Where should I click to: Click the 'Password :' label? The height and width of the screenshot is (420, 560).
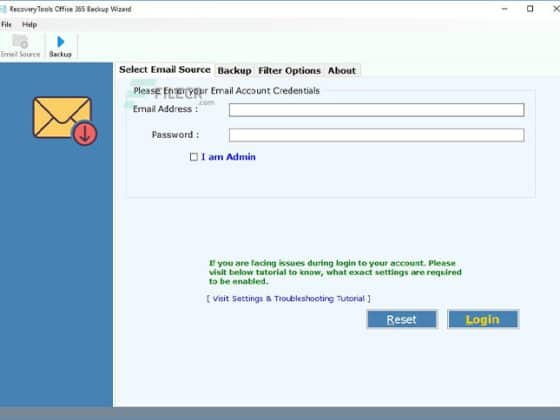175,135
